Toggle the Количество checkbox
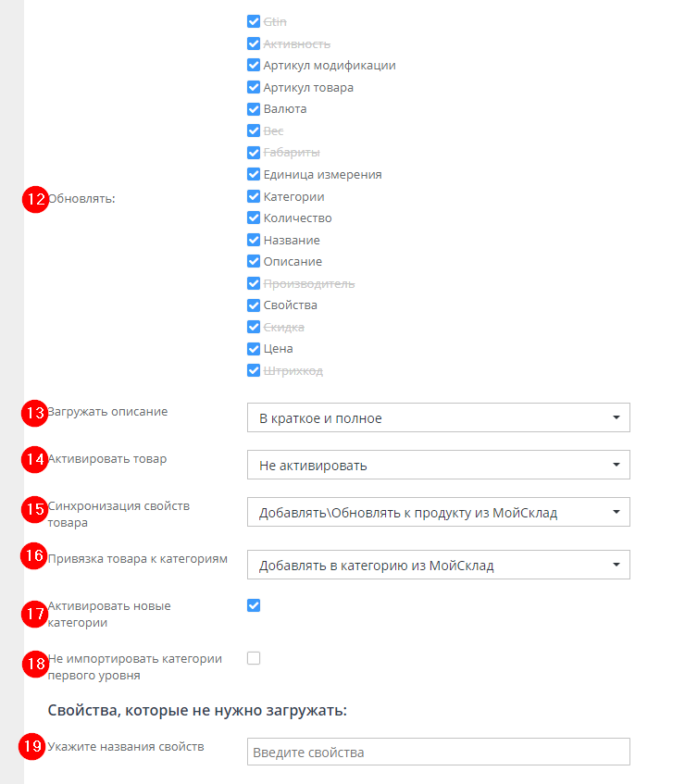The image size is (685, 784). (254, 218)
